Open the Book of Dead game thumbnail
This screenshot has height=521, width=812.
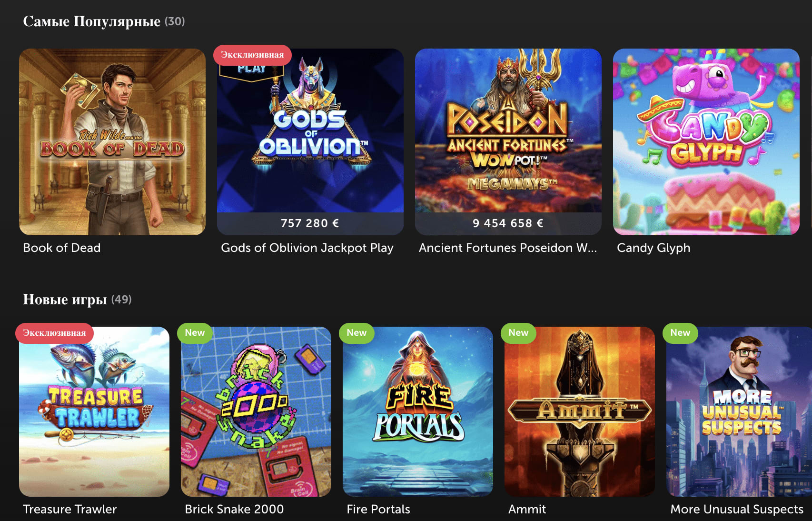pos(112,141)
